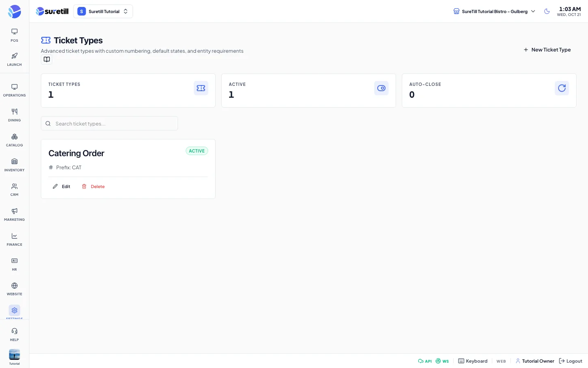Click the Prefix: CAT text
This screenshot has width=588, height=368.
point(69,168)
